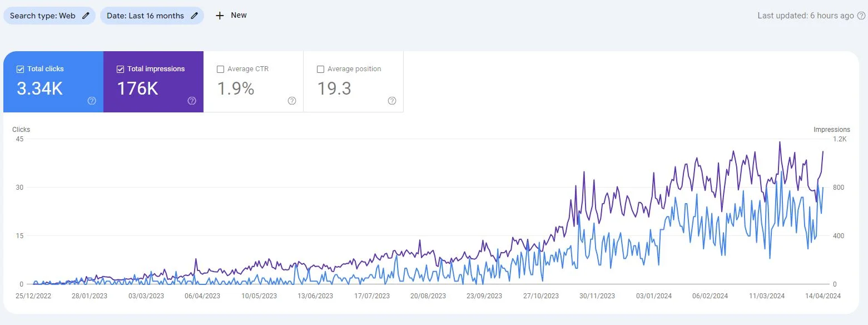Open help icon on Average CTR card
This screenshot has height=325, width=868.
point(292,101)
